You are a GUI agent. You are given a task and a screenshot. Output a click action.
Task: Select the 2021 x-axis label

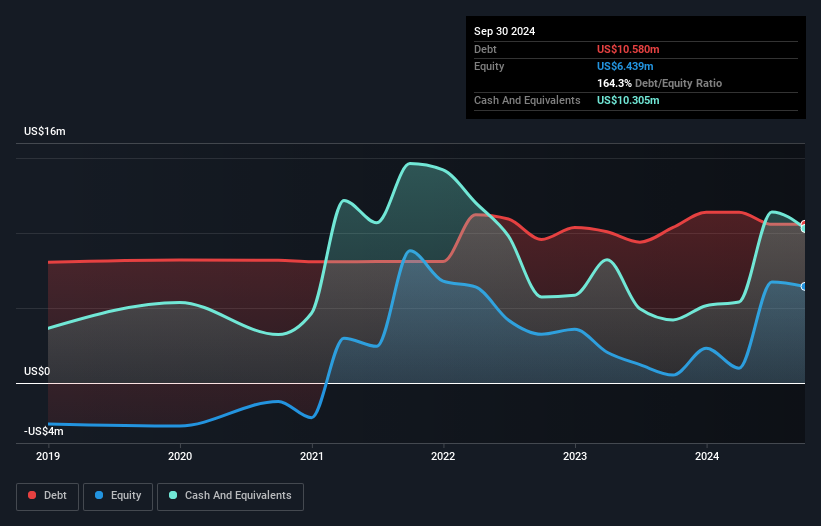coord(312,456)
